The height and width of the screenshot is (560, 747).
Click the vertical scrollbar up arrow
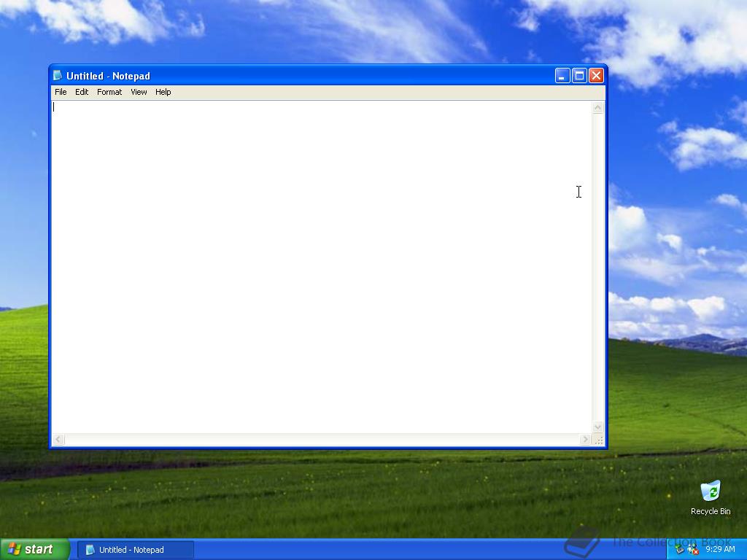[x=598, y=108]
